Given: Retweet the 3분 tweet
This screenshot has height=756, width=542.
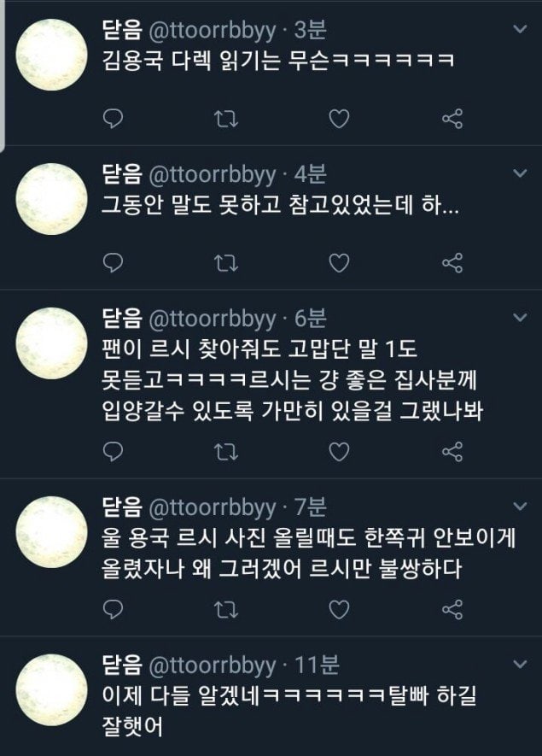Looking at the screenshot, I should click(x=225, y=120).
